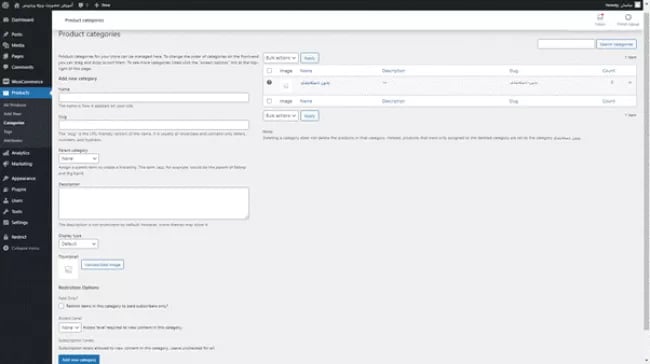
Task: Tick the select-all checkbox in the table footer
Action: 269,101
